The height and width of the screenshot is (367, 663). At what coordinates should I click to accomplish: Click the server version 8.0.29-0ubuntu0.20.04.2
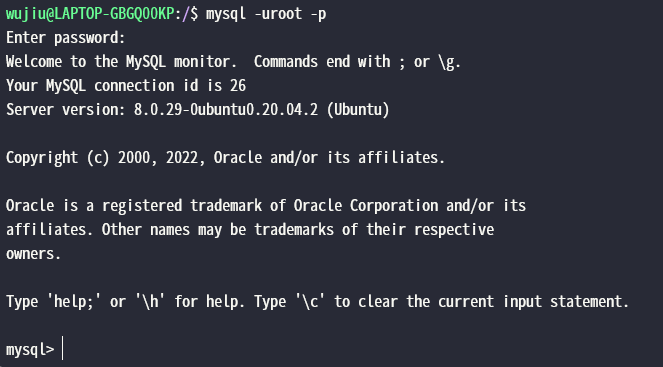(x=226, y=110)
